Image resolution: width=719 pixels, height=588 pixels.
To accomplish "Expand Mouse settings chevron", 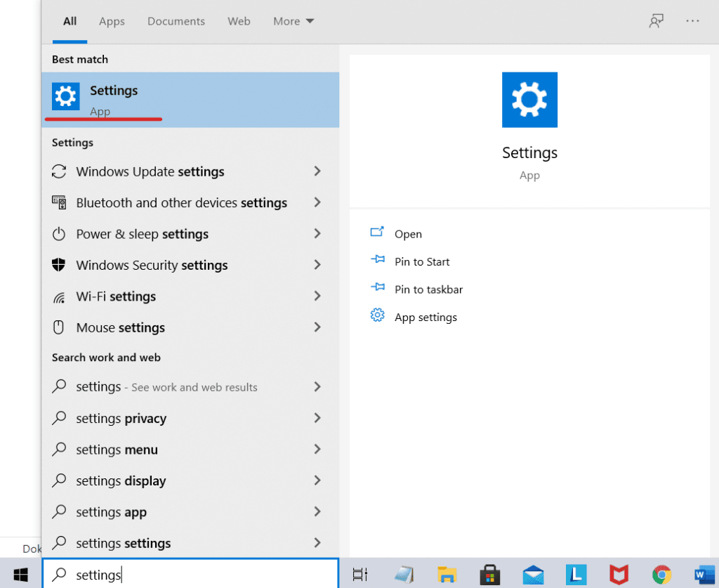I will click(317, 327).
